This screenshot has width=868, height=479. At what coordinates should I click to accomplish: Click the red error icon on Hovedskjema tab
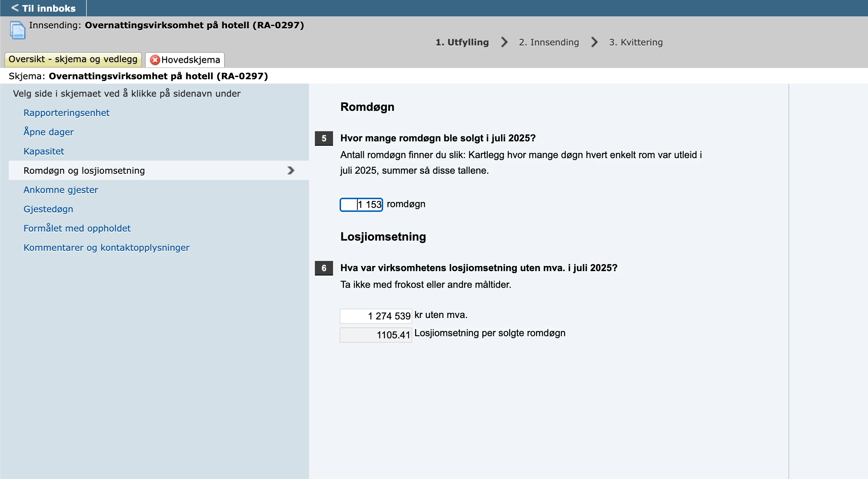coord(155,60)
